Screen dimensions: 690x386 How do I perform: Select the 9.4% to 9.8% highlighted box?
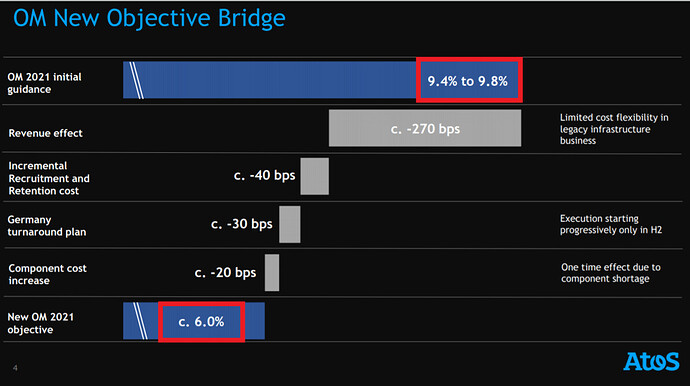click(469, 80)
